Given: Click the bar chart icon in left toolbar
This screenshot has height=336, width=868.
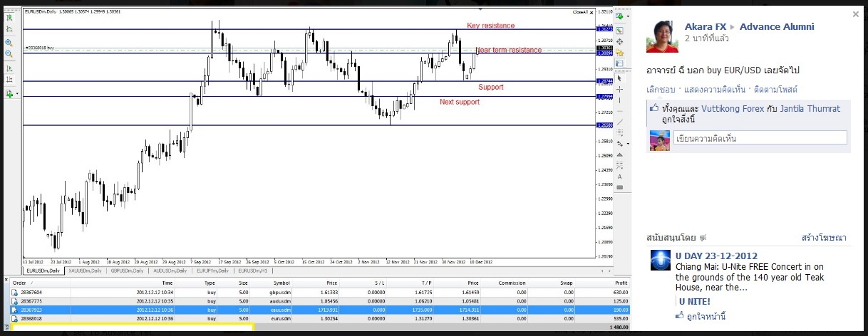Looking at the screenshot, I should (x=9, y=17).
